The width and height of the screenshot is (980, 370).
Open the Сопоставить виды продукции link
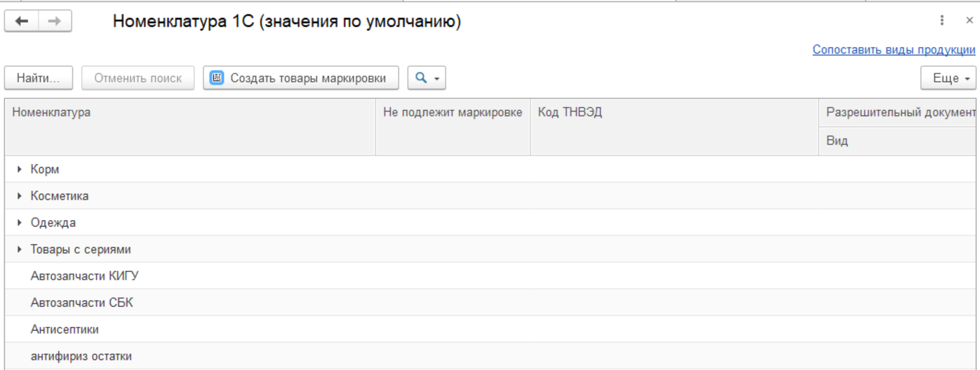click(893, 50)
